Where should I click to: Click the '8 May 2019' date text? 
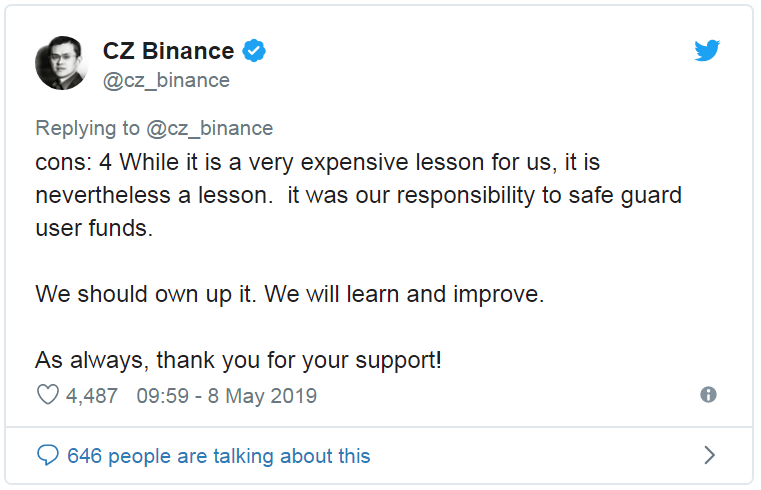coord(262,396)
